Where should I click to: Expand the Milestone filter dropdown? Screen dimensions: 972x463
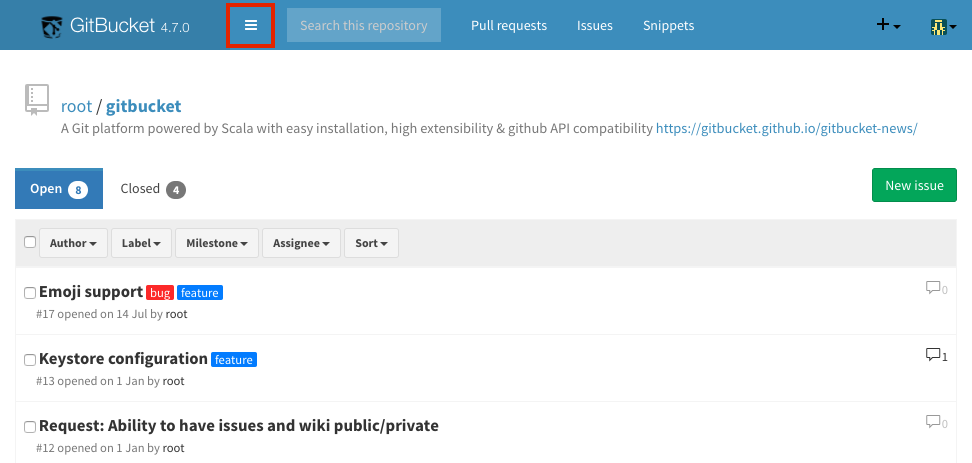click(217, 243)
